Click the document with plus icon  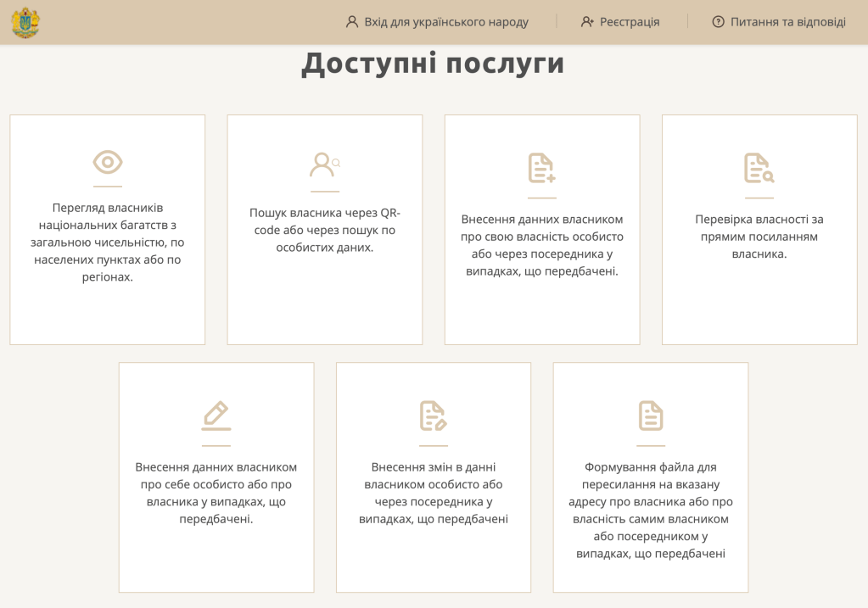pyautogui.click(x=541, y=168)
